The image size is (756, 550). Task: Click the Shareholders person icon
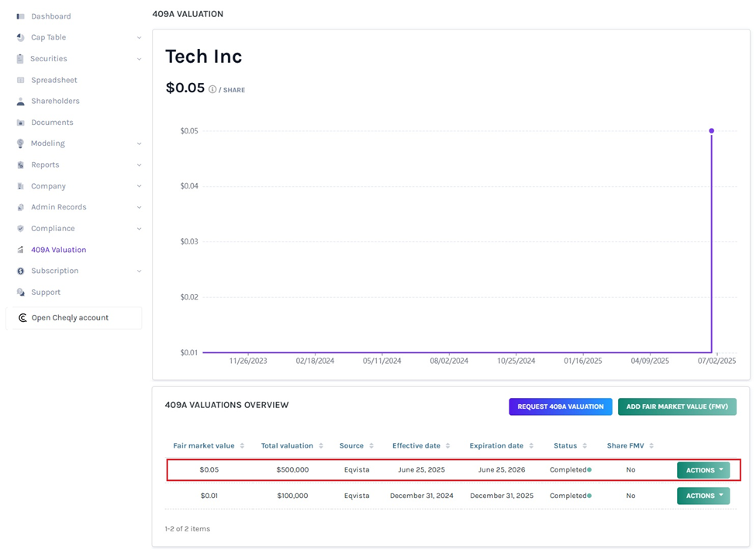[21, 101]
